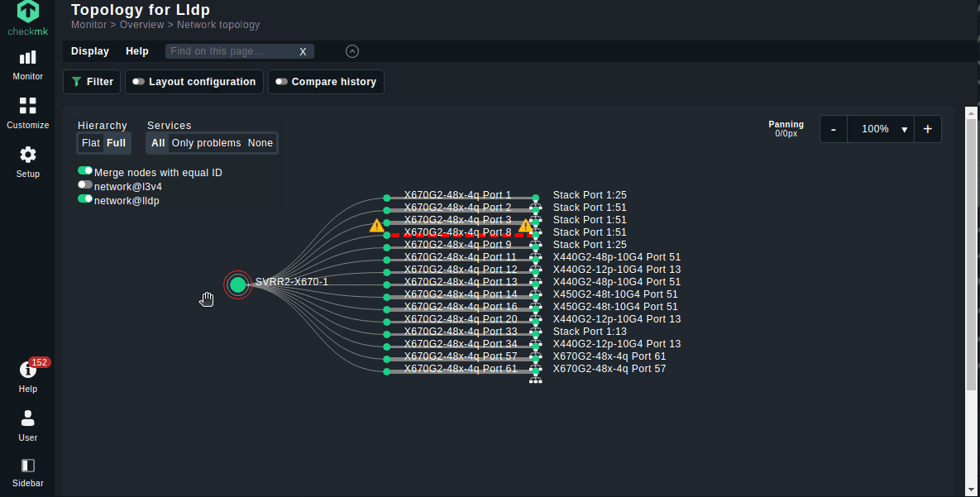
Task: Click warning icon beside Stack Port 1:51
Action: 526,225
